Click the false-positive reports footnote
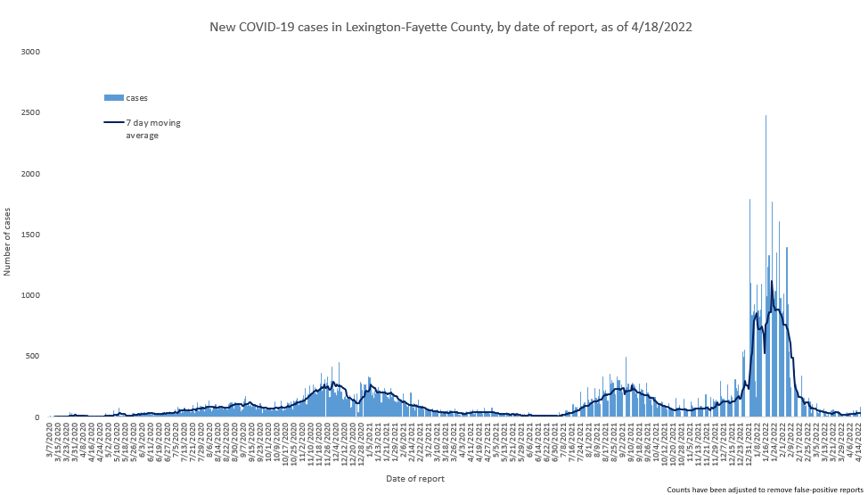Viewport: 868px width, 495px height. (x=766, y=490)
